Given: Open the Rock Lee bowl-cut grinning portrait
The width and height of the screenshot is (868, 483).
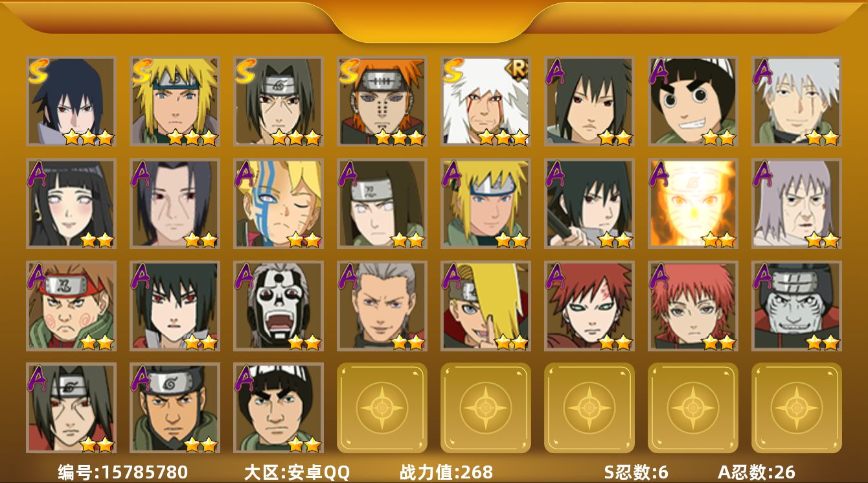Looking at the screenshot, I should click(x=693, y=101).
